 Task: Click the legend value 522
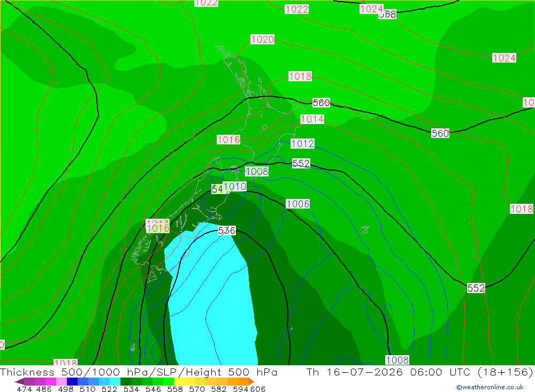[109, 389]
